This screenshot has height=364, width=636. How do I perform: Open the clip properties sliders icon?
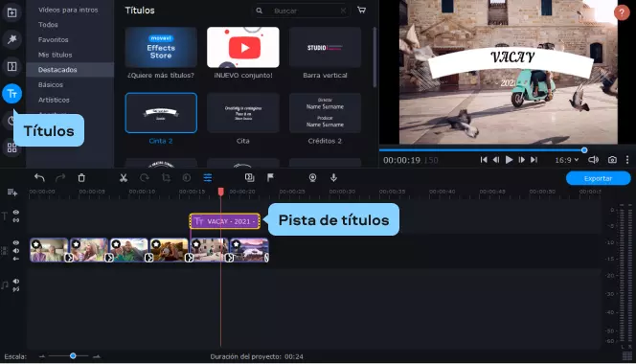[208, 178]
